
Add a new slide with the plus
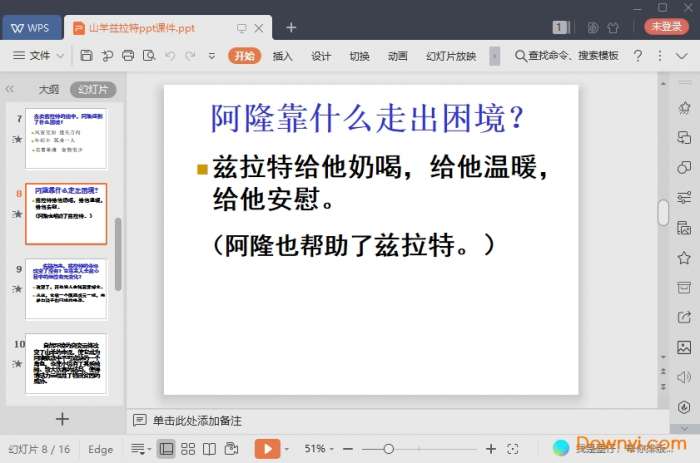[62, 419]
